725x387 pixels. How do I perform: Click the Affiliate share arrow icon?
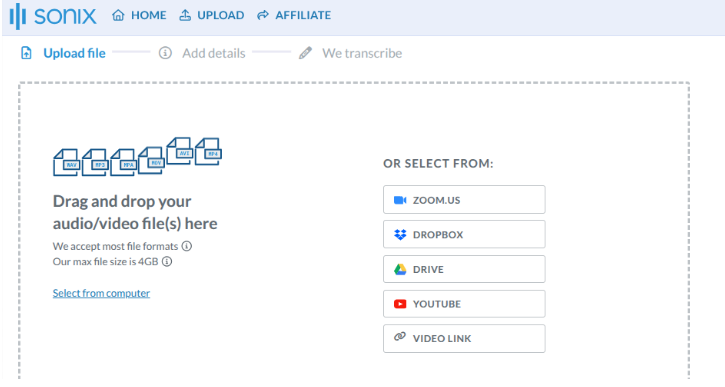tap(263, 15)
